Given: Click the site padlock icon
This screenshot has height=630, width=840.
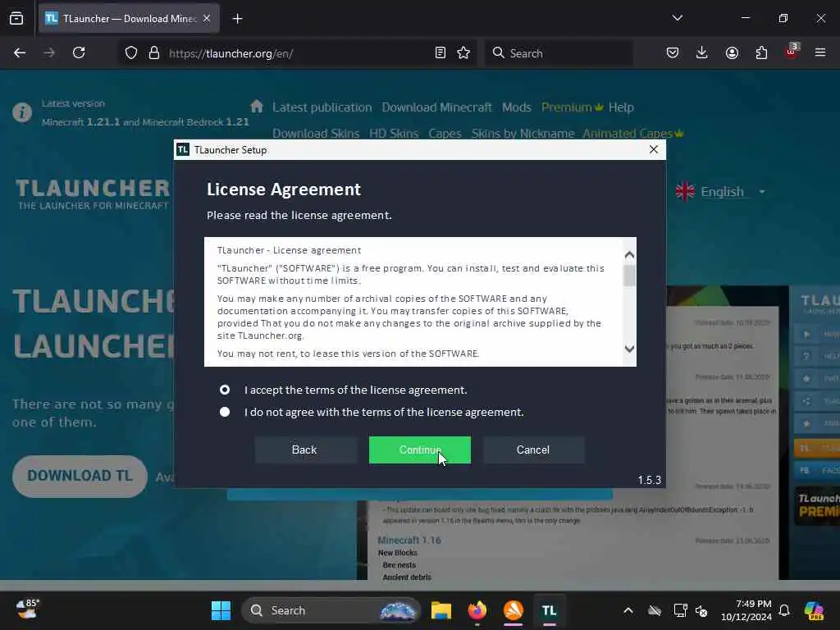Looking at the screenshot, I should click(x=154, y=52).
